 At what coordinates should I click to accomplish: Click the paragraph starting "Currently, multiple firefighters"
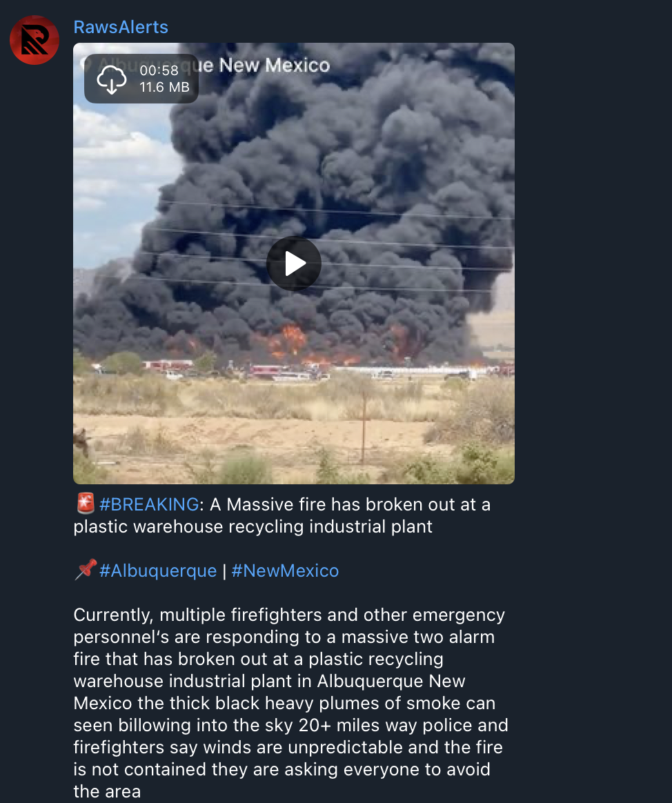[x=291, y=702]
